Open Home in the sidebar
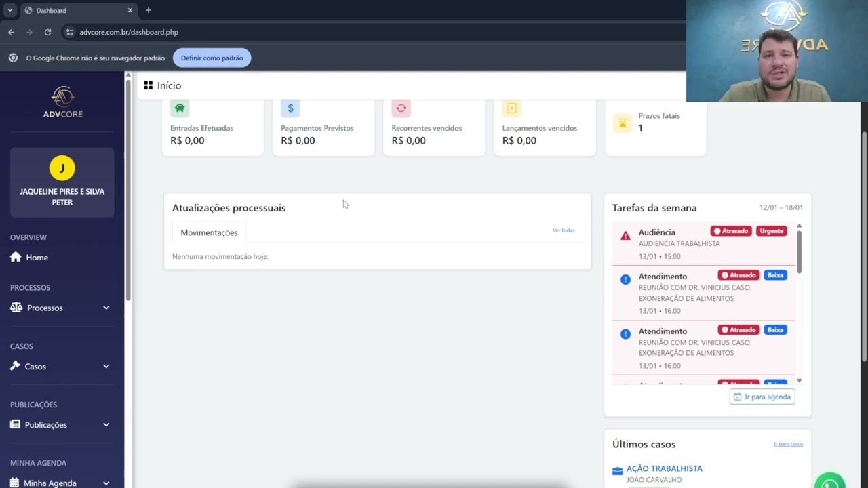This screenshot has width=868, height=488. coord(62,257)
